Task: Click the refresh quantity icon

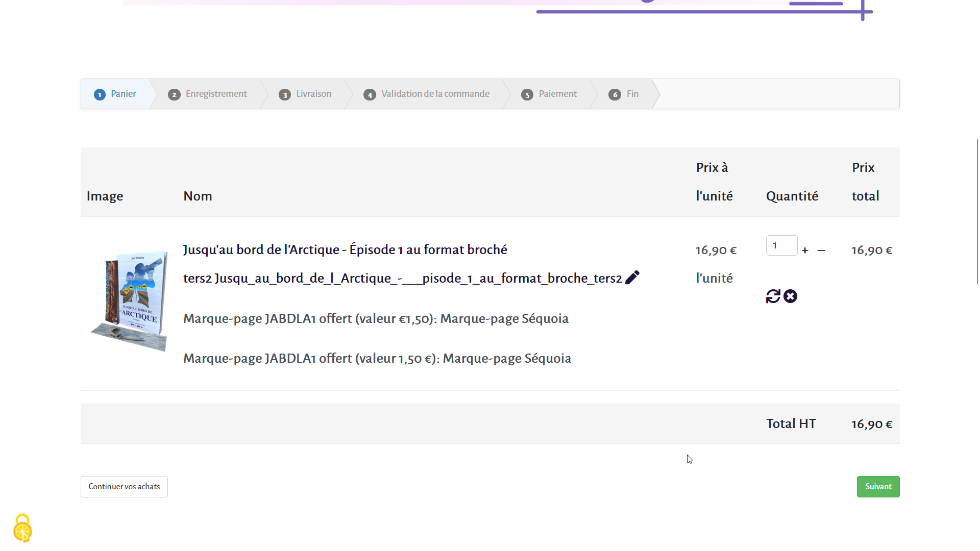Action: click(x=773, y=296)
